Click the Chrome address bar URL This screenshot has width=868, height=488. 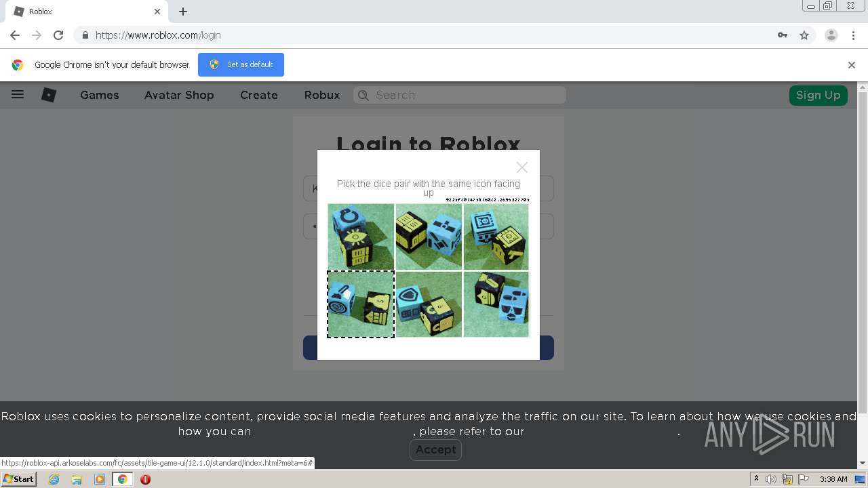point(158,35)
